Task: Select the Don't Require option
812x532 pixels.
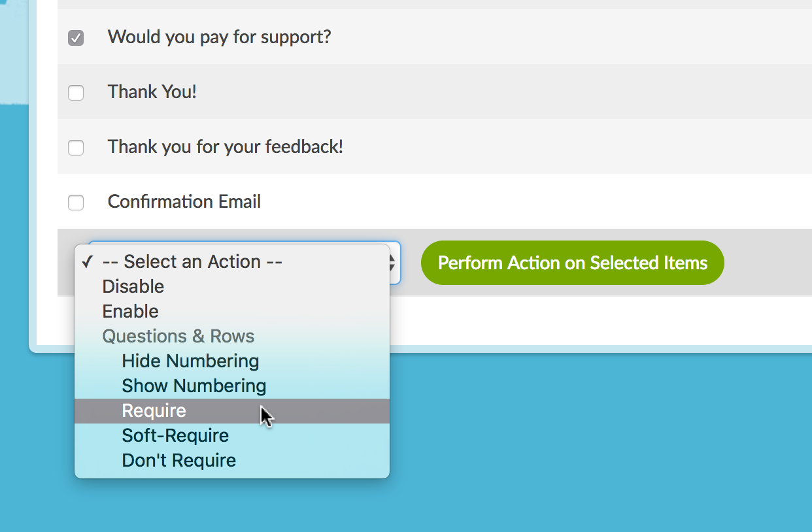Action: click(x=178, y=461)
